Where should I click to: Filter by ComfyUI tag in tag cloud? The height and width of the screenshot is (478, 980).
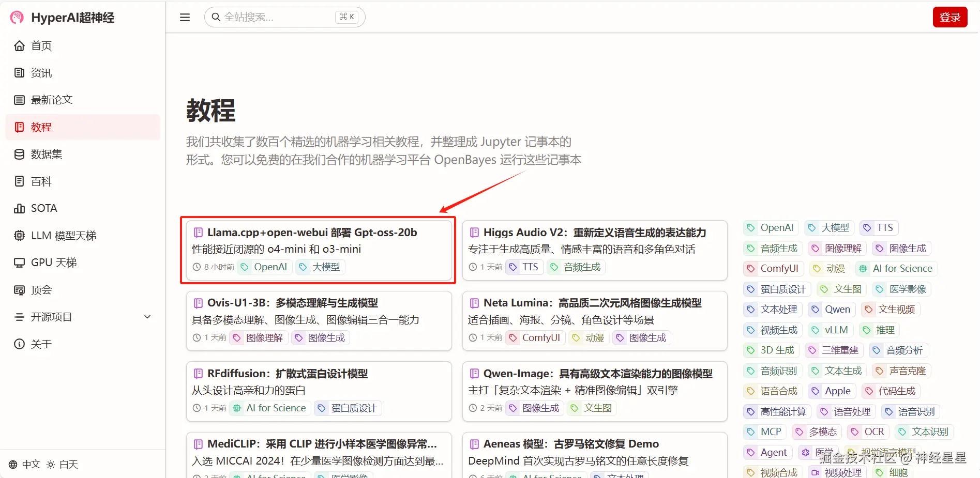coord(774,269)
